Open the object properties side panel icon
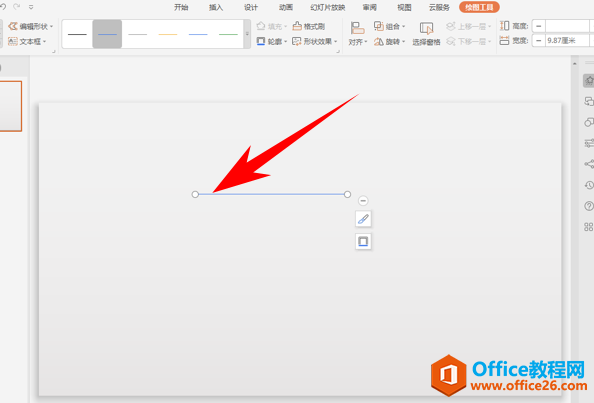The height and width of the screenshot is (403, 594). [x=589, y=81]
